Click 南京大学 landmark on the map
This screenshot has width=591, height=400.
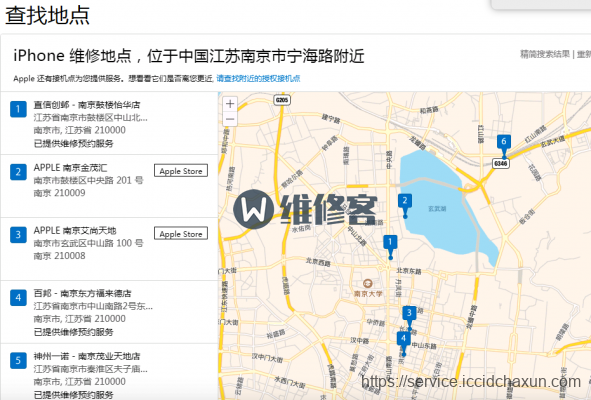(x=368, y=288)
